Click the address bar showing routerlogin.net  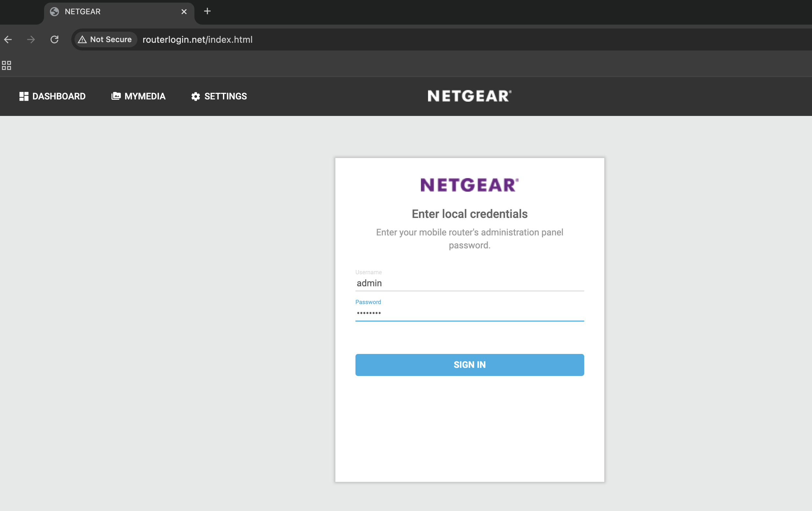[197, 40]
